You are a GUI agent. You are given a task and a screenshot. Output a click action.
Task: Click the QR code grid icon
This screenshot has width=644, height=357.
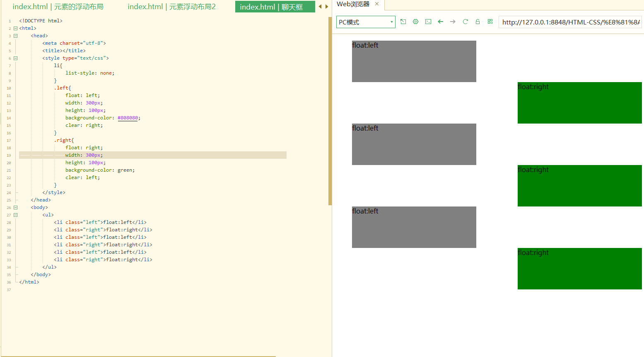click(x=490, y=22)
